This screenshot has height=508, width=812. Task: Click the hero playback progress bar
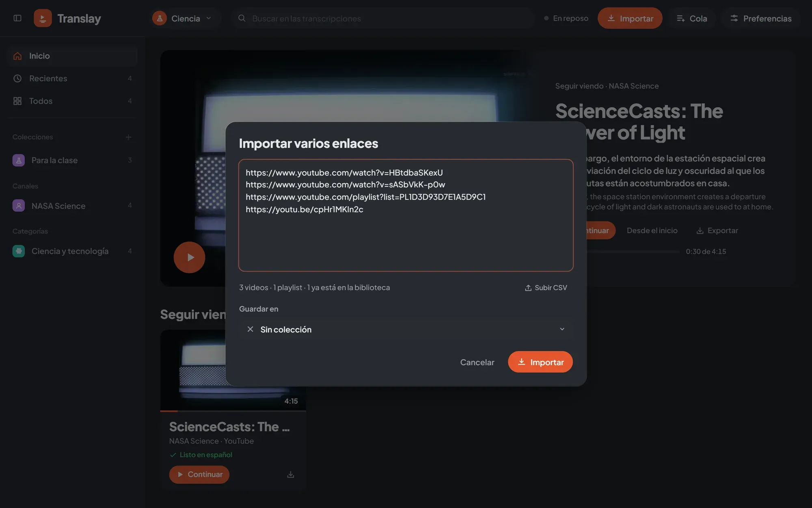pyautogui.click(x=633, y=252)
